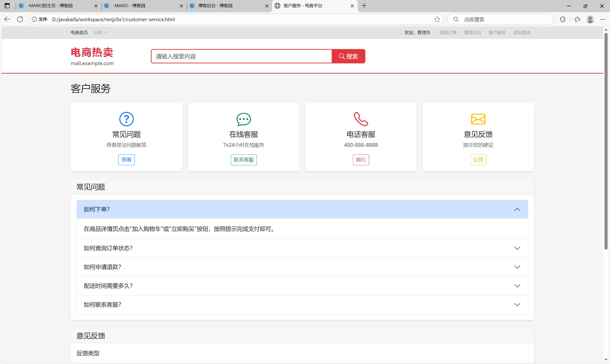Screen dimensions: 610x364
Task: Open 我的订单 in top navigation
Action: [x=448, y=33]
